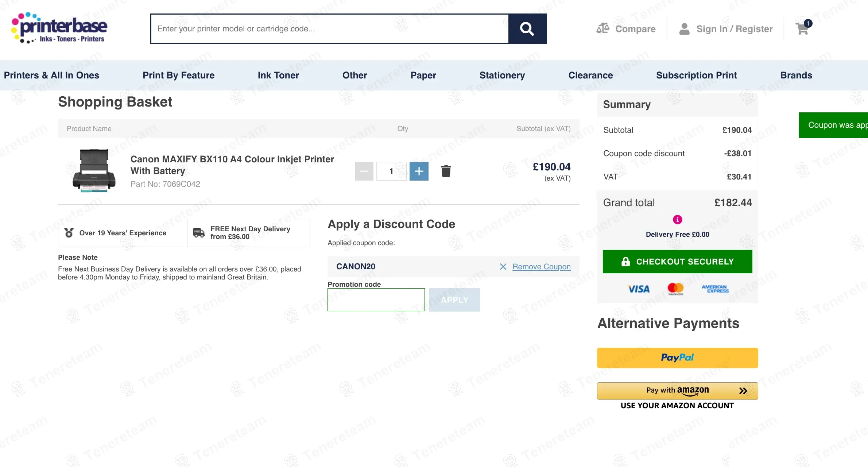This screenshot has width=868, height=467.
Task: Increase quantity with plus button
Action: (x=419, y=171)
